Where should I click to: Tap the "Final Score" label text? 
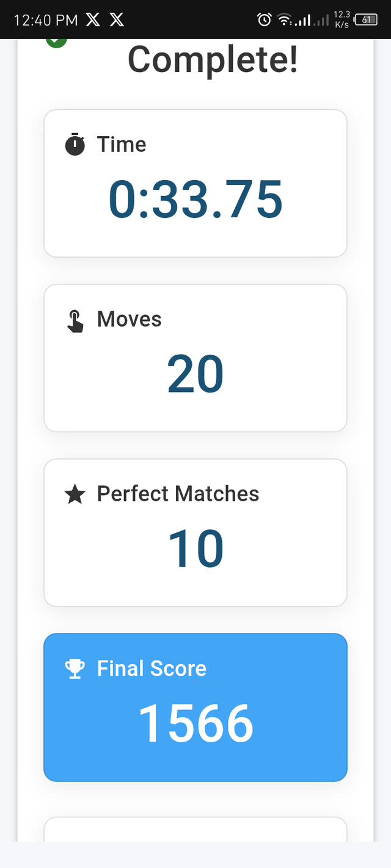152,668
